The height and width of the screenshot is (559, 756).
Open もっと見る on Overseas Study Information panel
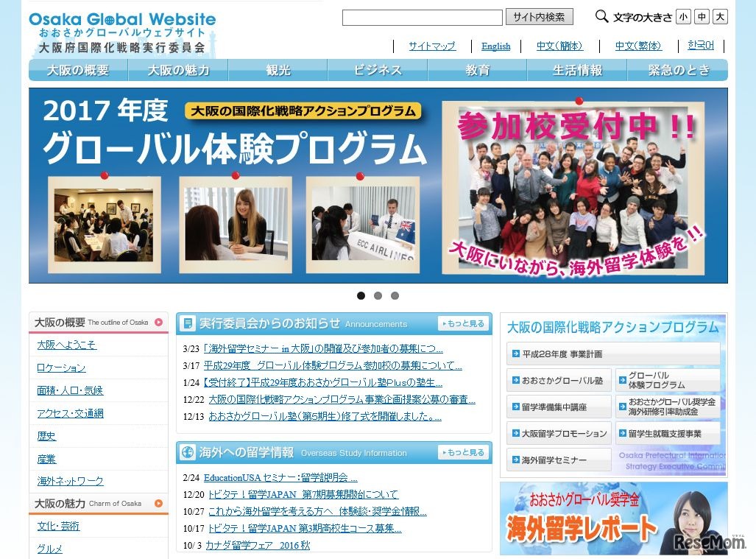click(463, 453)
